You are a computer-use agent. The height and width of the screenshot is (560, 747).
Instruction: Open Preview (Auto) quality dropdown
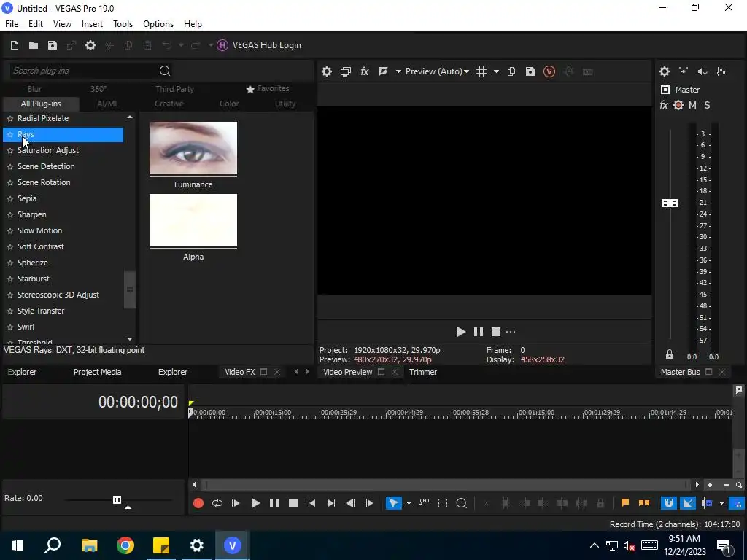point(437,71)
